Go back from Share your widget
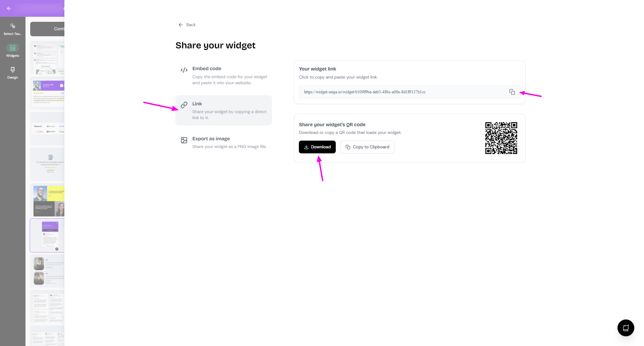 coord(187,25)
